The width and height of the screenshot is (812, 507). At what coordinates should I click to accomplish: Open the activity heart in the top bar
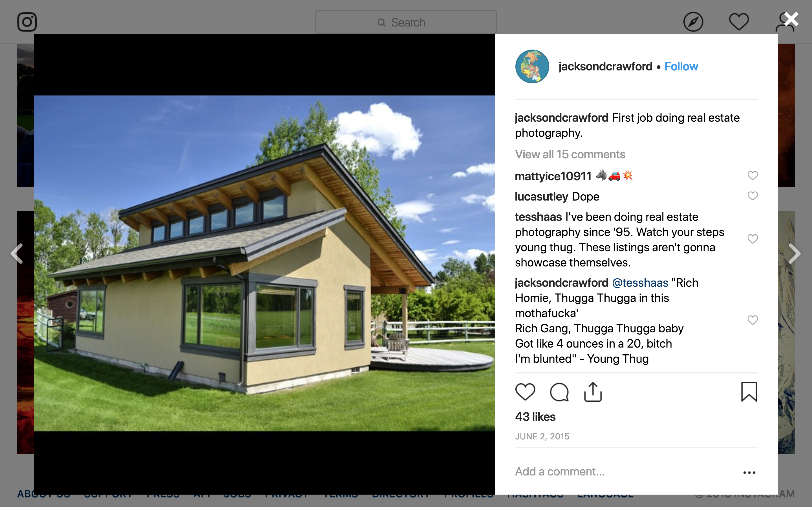pos(739,22)
